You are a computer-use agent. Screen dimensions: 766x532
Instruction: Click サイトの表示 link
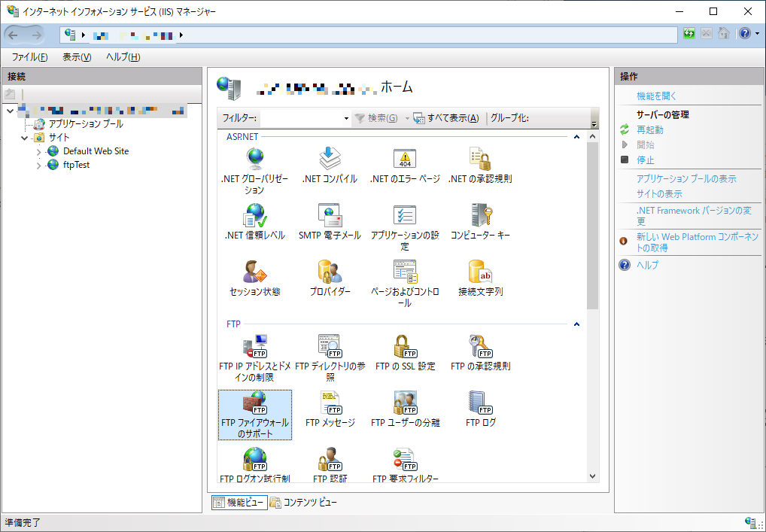[x=659, y=194]
